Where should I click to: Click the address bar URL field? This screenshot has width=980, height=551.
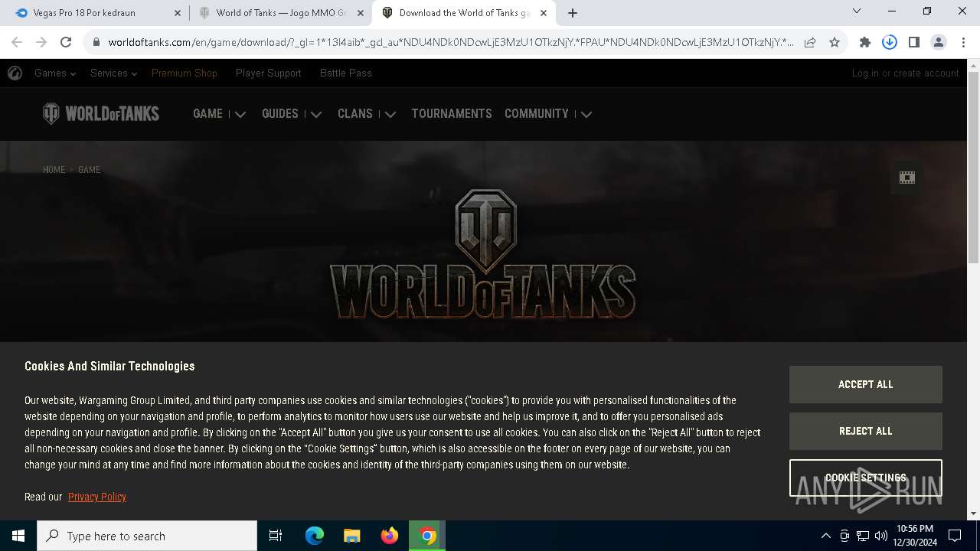[451, 42]
